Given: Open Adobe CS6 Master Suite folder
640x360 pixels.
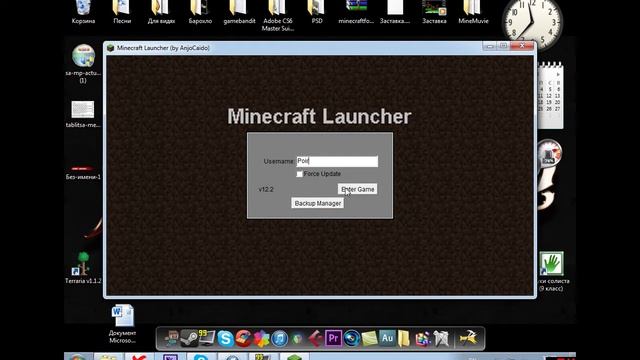Looking at the screenshot, I should point(278,16).
